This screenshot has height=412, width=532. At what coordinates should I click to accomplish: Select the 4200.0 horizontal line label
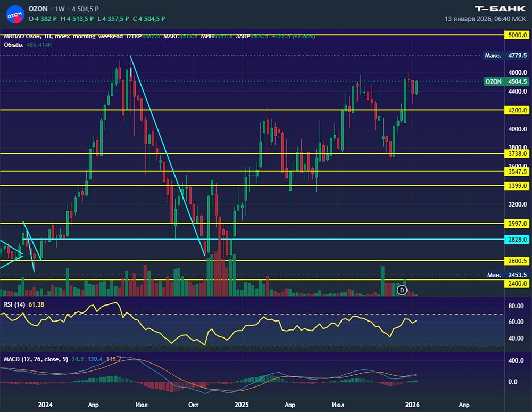click(x=517, y=110)
